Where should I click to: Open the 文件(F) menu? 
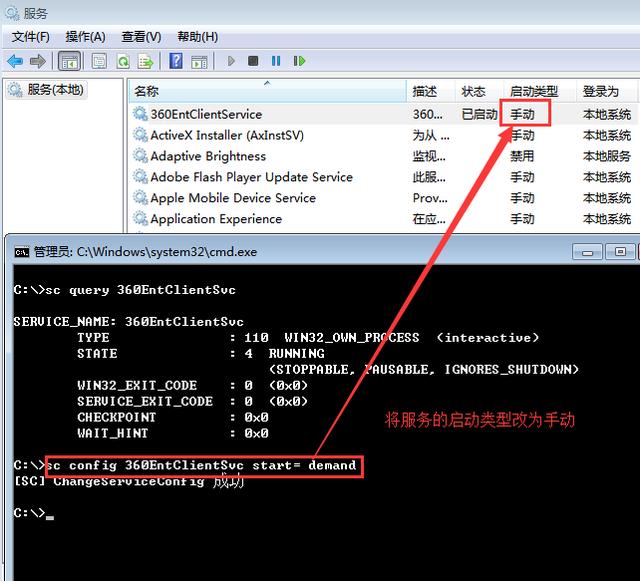[x=31, y=37]
